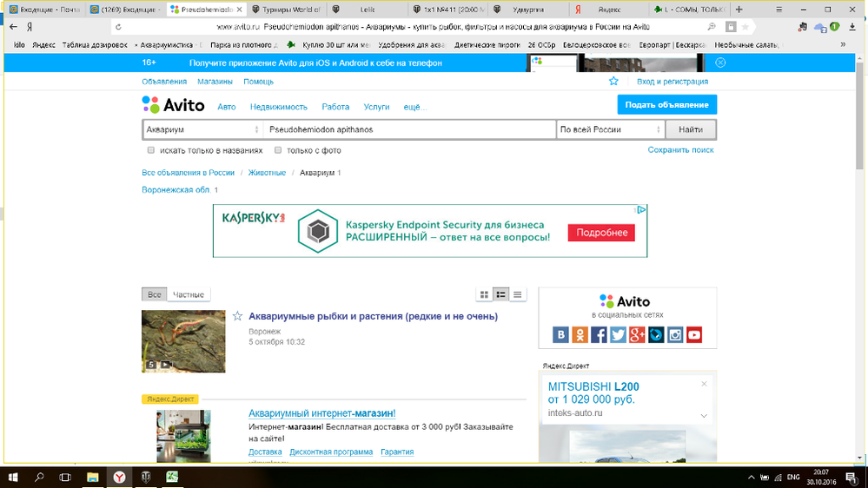The image size is (868, 488).
Task: Expand the Mitsubishi ad chevron
Action: tap(704, 416)
